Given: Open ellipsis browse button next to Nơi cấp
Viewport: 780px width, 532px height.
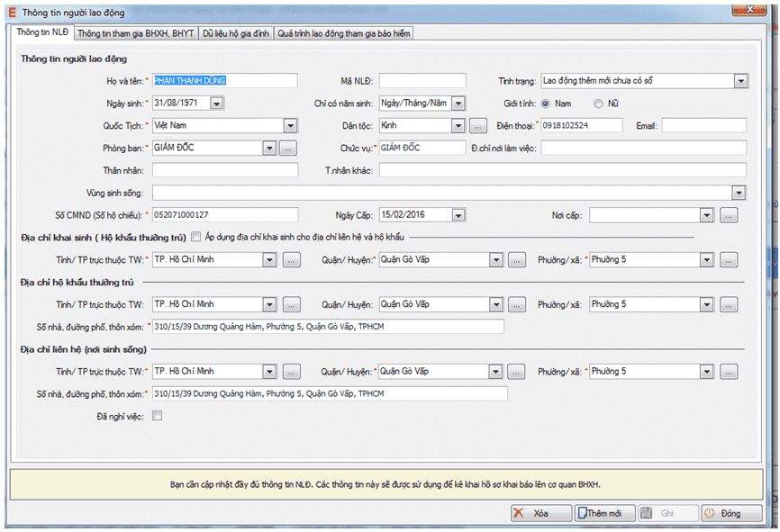Looking at the screenshot, I should pyautogui.click(x=729, y=215).
